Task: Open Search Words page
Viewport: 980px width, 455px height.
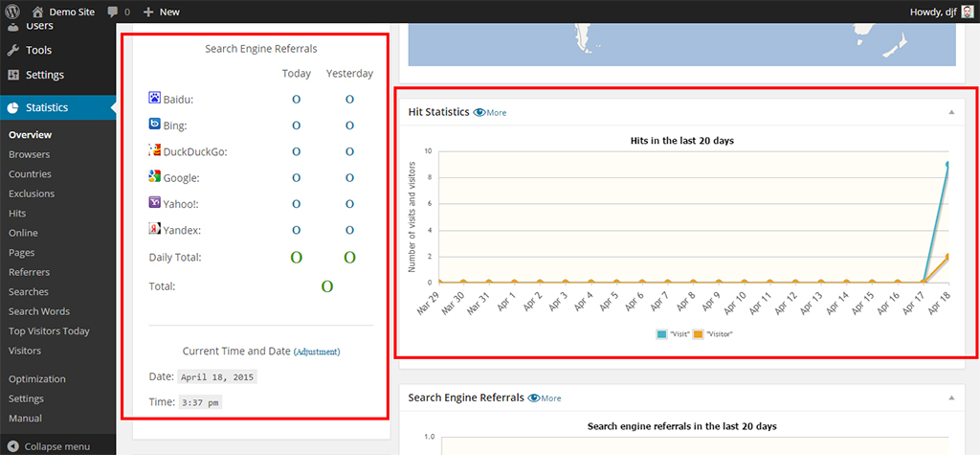Action: coord(39,311)
